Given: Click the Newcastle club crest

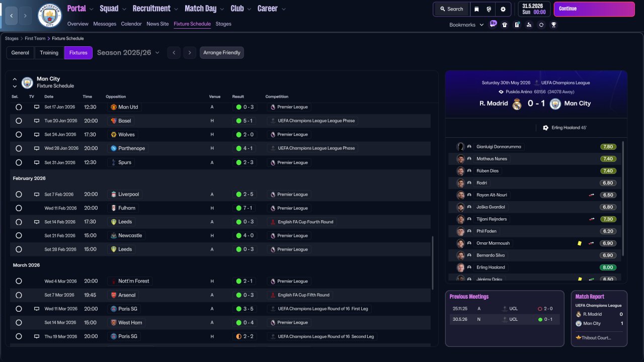Looking at the screenshot, I should click(114, 235).
